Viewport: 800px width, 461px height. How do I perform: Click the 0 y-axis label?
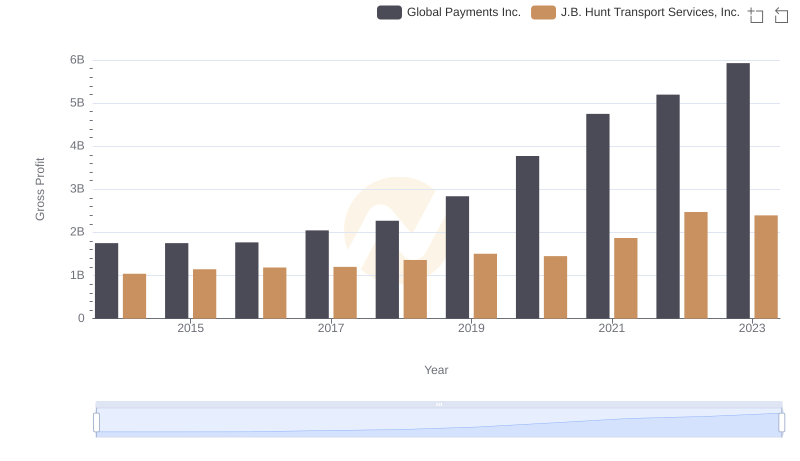pos(81,318)
